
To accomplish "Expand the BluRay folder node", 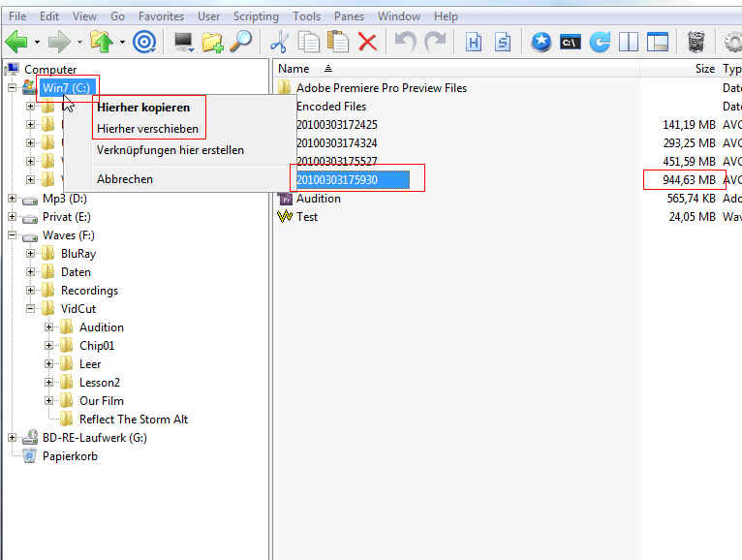I will [x=31, y=254].
